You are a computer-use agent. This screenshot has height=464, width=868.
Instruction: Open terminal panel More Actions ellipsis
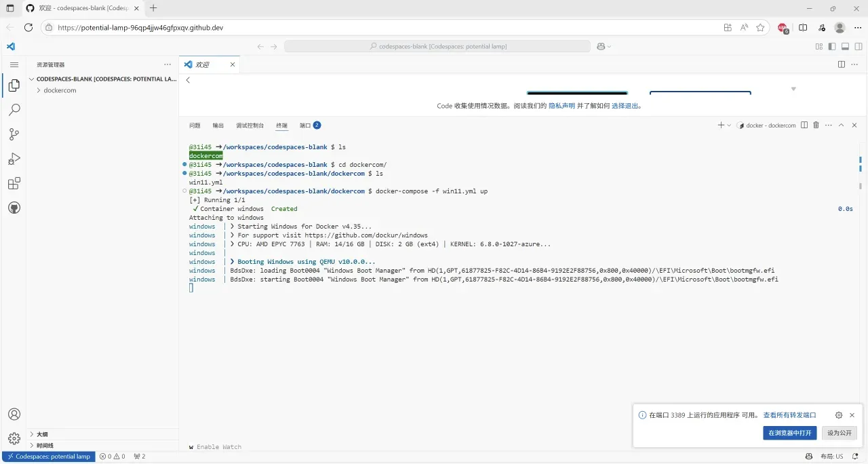pos(829,125)
